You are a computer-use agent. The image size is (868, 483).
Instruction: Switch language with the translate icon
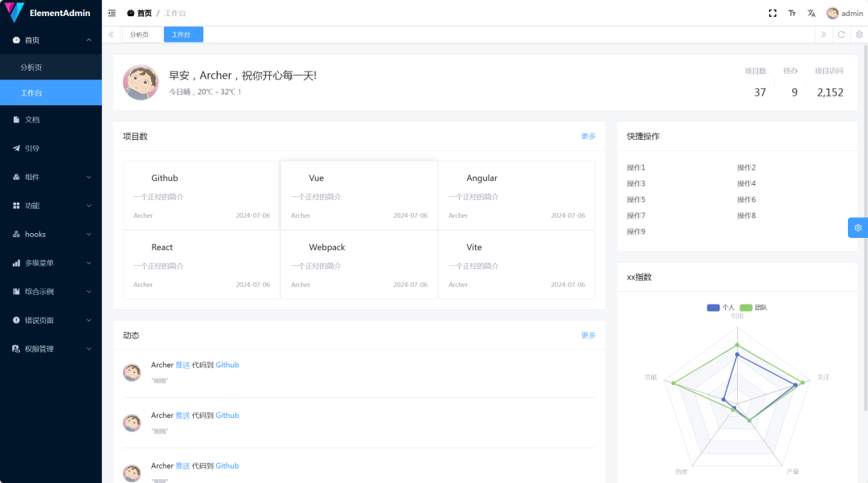coord(811,13)
